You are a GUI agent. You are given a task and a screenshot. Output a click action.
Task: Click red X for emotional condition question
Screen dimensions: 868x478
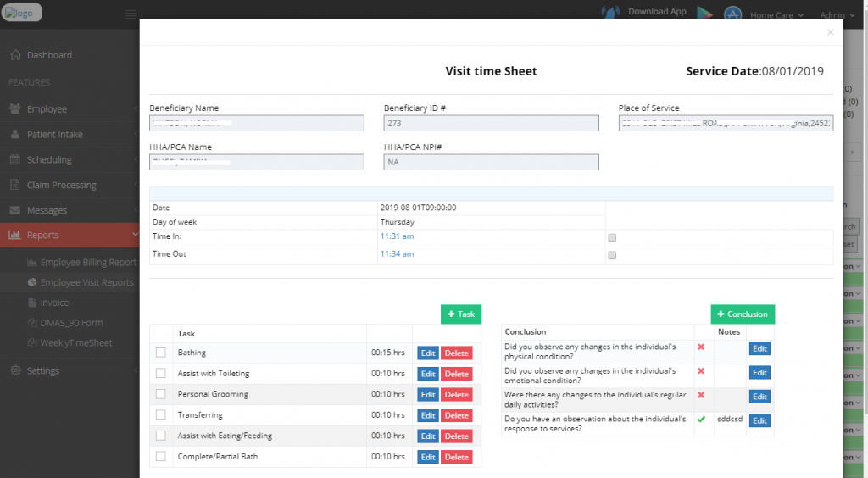coord(701,370)
